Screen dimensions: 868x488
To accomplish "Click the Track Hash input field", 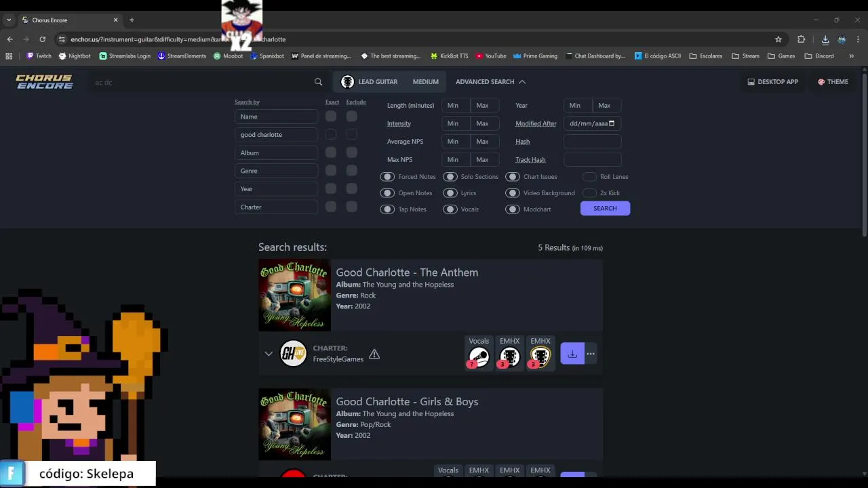I will (592, 160).
